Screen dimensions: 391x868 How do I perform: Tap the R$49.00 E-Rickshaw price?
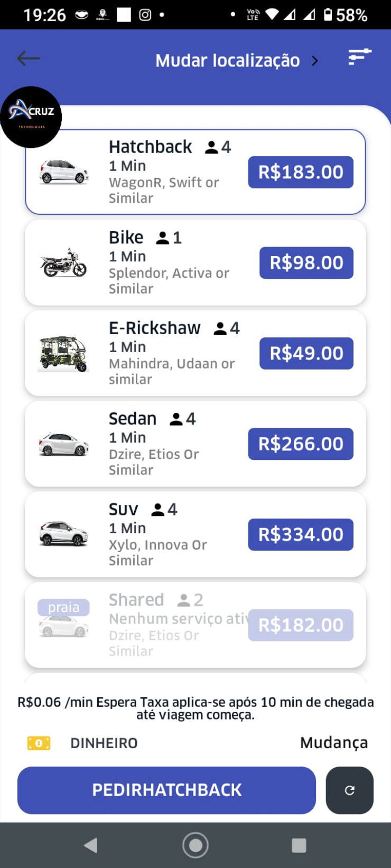306,353
